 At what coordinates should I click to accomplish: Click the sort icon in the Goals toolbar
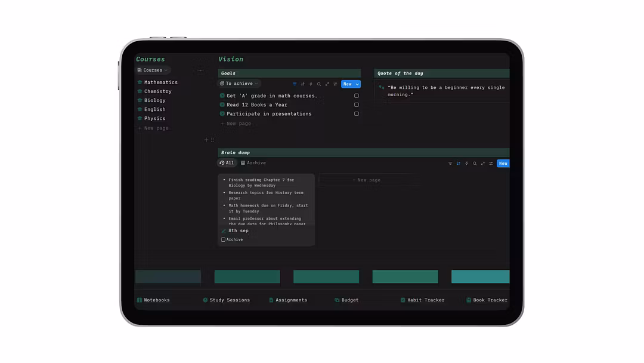[x=303, y=84]
